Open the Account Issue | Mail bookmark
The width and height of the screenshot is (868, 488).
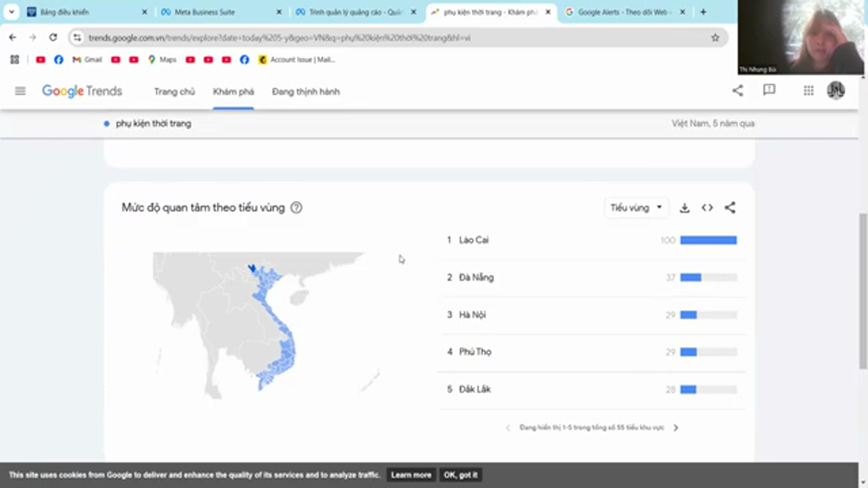296,60
